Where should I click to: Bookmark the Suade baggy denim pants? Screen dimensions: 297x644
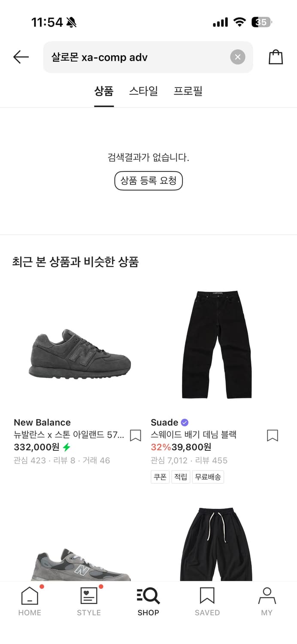point(273,435)
